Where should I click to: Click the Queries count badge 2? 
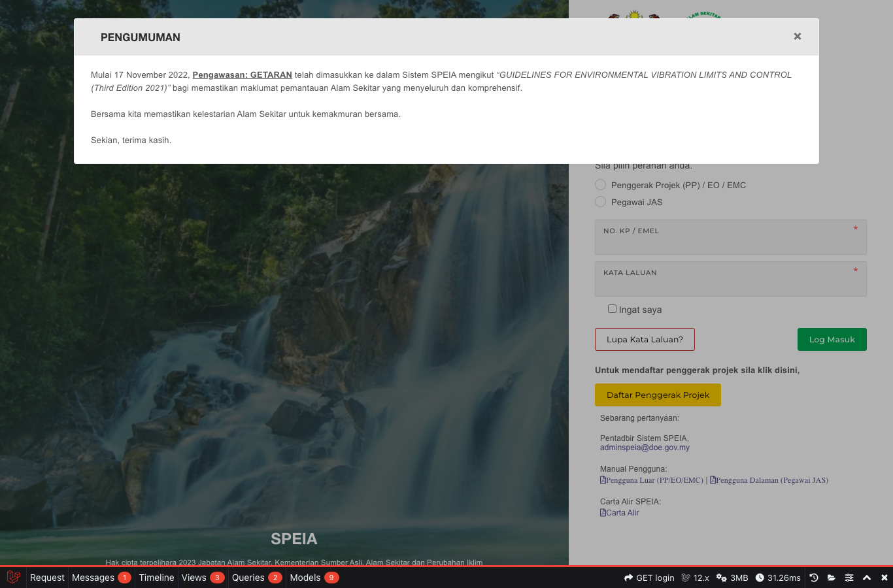[x=275, y=578]
